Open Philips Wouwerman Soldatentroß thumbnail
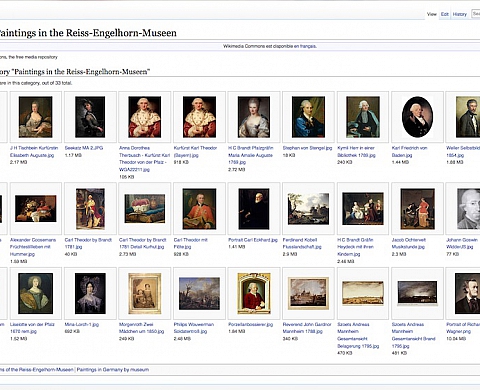 199,293
